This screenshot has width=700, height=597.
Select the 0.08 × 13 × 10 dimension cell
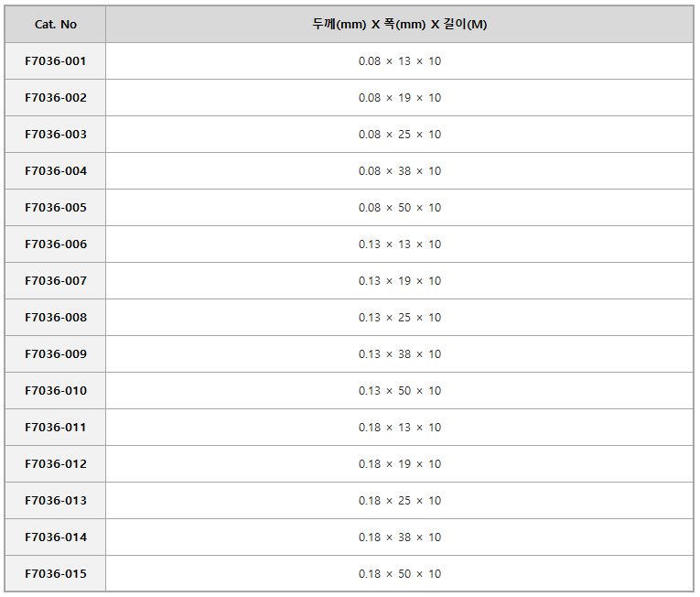click(400, 61)
